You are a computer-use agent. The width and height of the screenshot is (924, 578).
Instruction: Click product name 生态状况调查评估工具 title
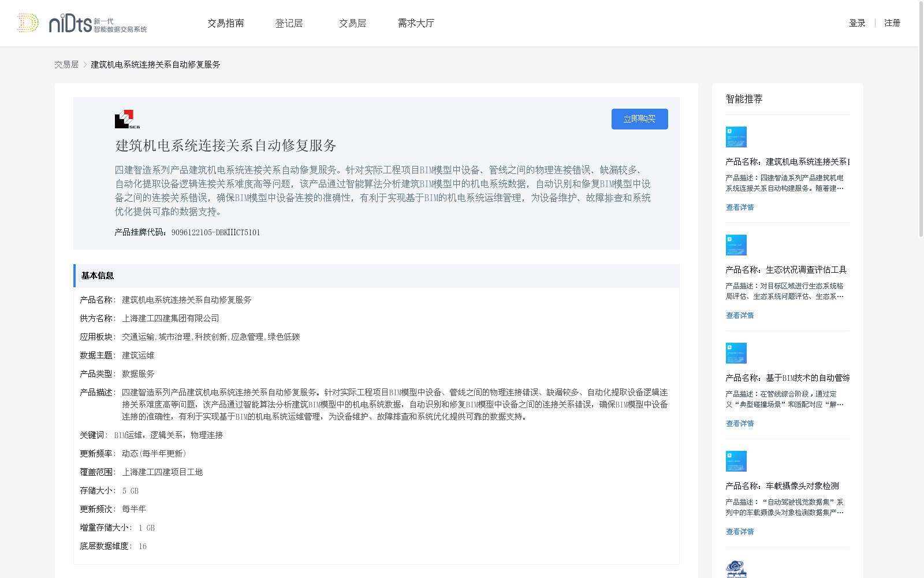point(786,270)
